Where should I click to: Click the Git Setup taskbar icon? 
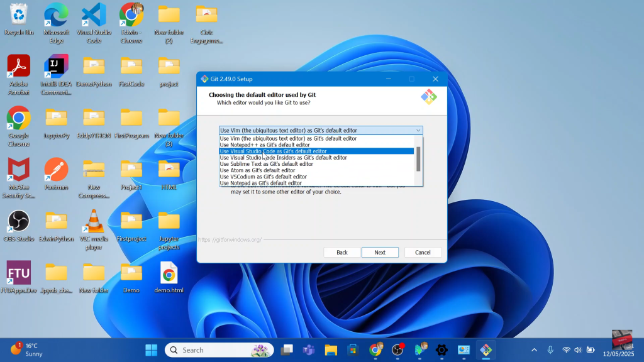486,349
